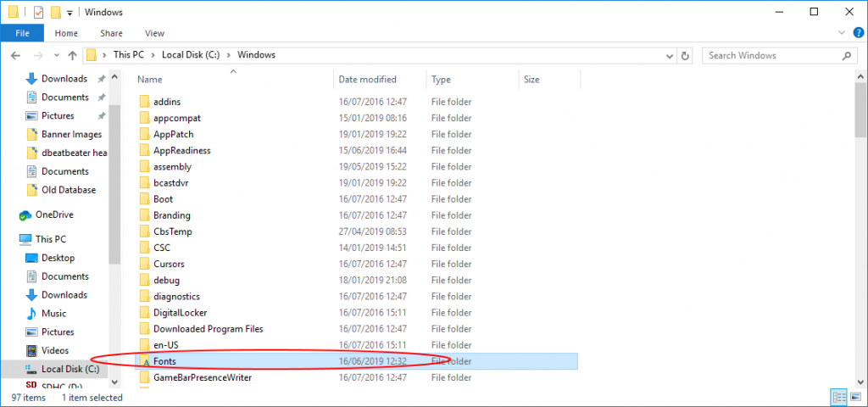Click the Forward navigation arrow

pos(38,55)
